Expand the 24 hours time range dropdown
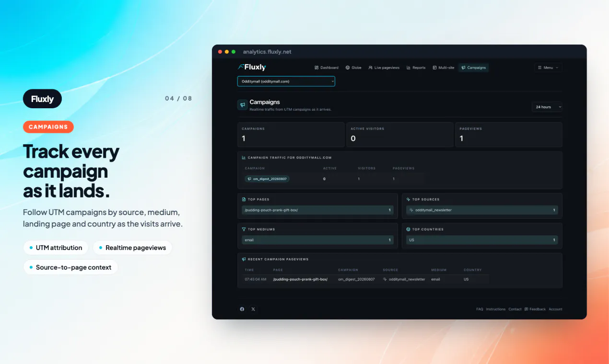The width and height of the screenshot is (609, 364). [547, 107]
